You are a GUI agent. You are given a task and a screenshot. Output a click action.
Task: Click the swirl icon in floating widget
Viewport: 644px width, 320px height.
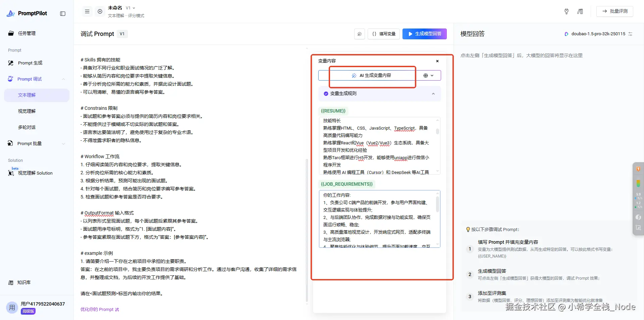click(x=638, y=217)
